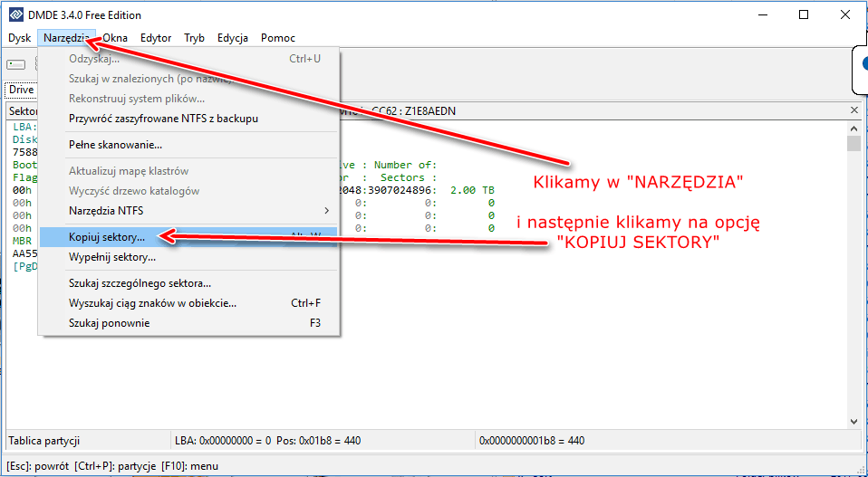868x477 pixels.
Task: Choose Pełne skanowanie menu entry
Action: point(115,145)
